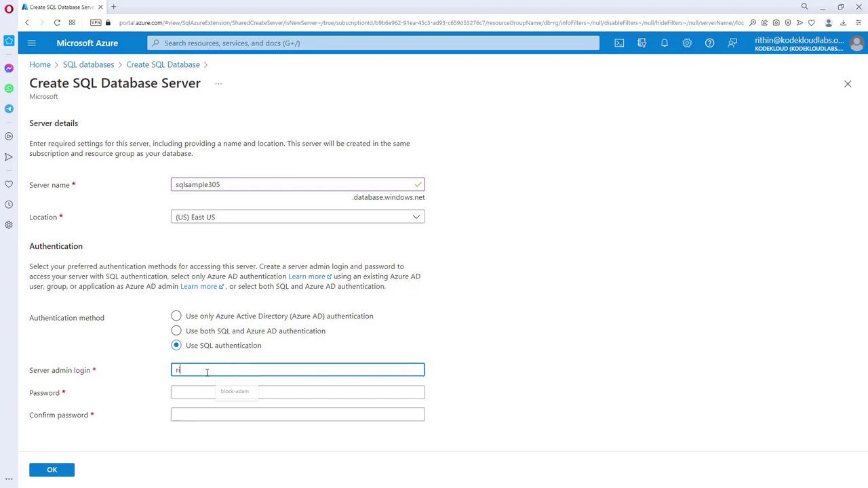Open the ad blocker shield icon
This screenshot has width=868, height=488.
click(787, 22)
